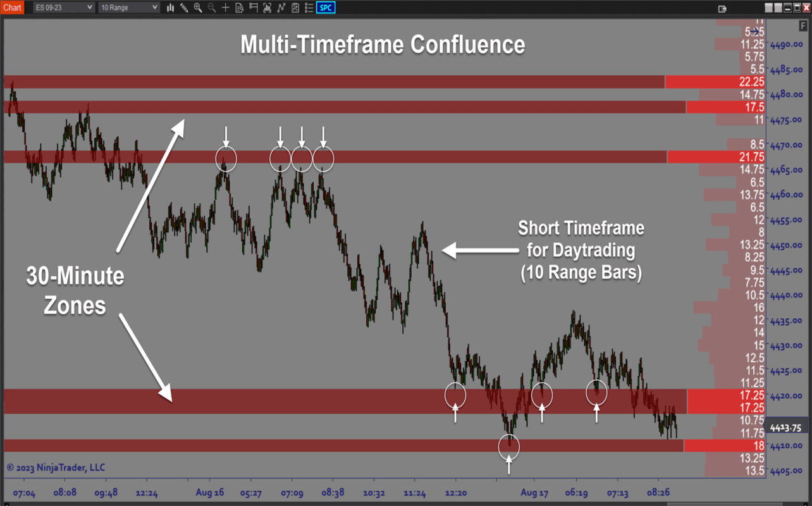Image resolution: width=812 pixels, height=506 pixels.
Task: Click the bright red 22.25 zone bar
Action: click(x=715, y=82)
